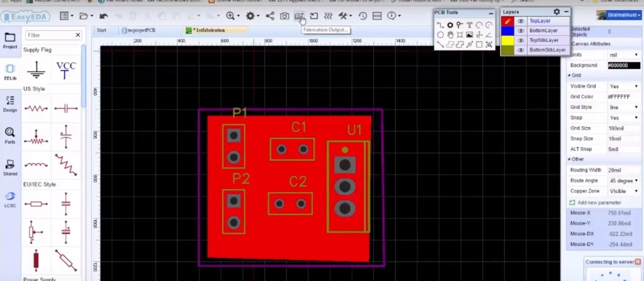Viewport: 644px width, 281px height.
Task: Select the red TopLayer color swatch
Action: pos(507,21)
